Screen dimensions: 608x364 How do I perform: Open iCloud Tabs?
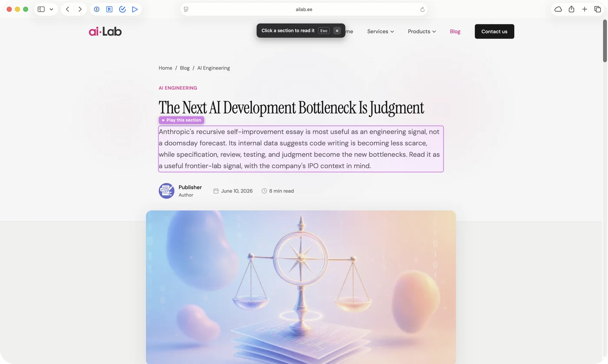pyautogui.click(x=558, y=9)
